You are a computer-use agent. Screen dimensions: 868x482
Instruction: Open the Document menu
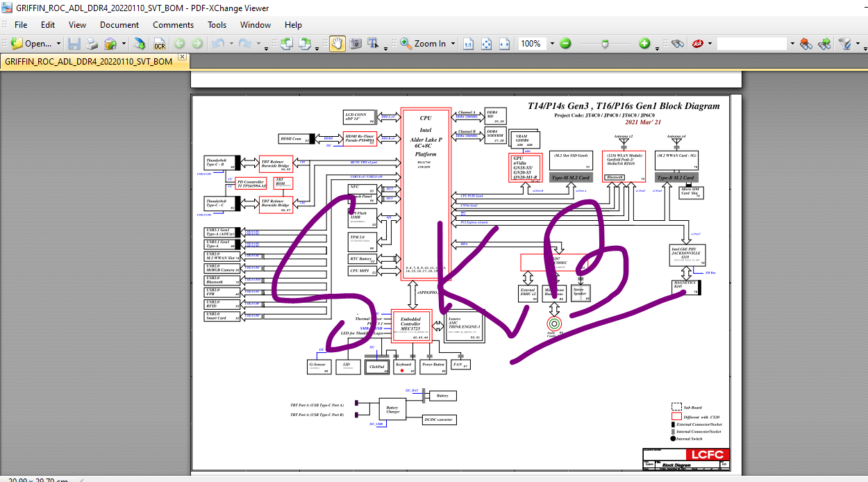click(119, 24)
